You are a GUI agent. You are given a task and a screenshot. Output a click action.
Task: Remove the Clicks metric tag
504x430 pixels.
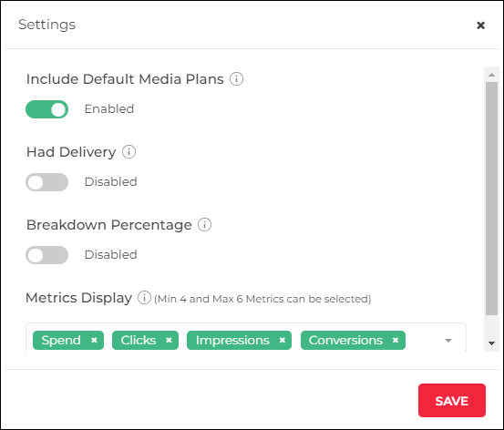click(x=169, y=340)
